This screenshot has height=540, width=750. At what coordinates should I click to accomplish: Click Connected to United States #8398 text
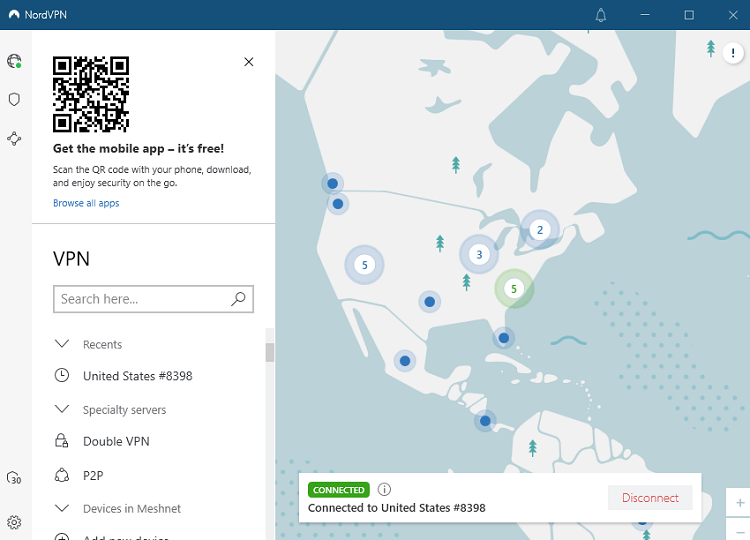coord(397,508)
